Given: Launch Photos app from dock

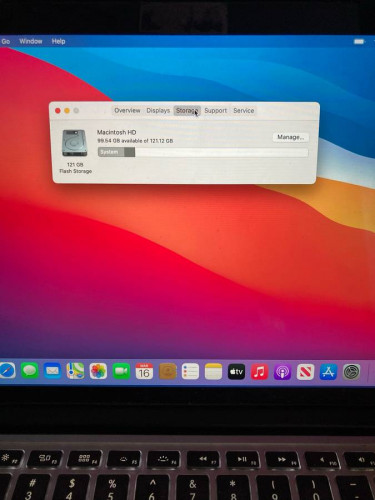Looking at the screenshot, I should click(x=98, y=371).
